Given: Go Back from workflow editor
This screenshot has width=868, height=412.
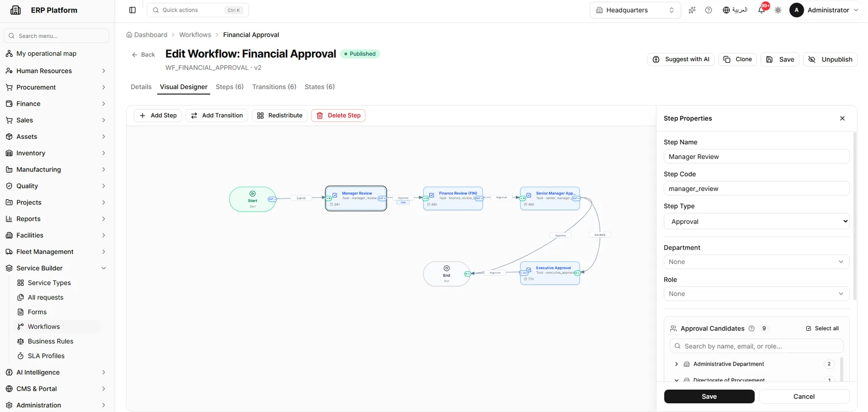Looking at the screenshot, I should [x=143, y=55].
